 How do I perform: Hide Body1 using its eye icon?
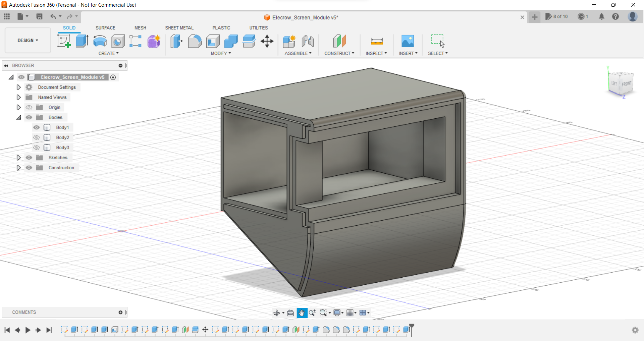37,127
